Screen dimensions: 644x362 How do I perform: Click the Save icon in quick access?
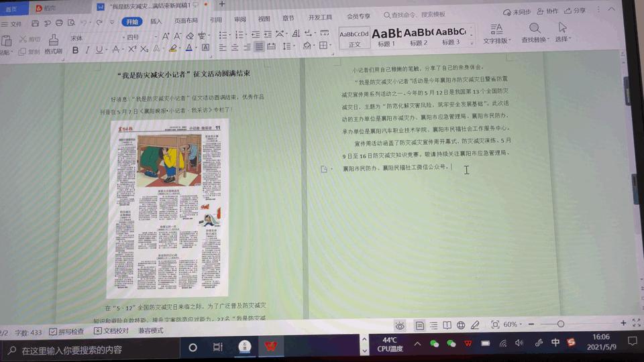tap(35, 23)
